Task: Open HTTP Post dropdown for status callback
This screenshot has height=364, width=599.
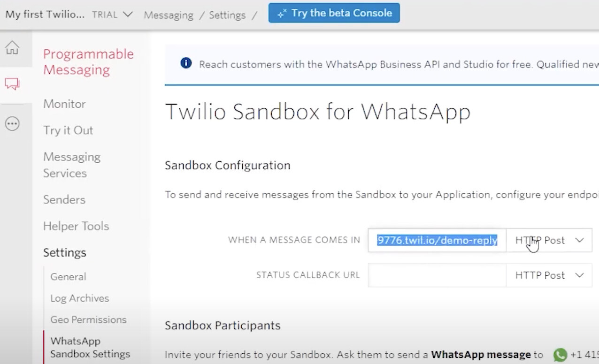Action: 549,275
